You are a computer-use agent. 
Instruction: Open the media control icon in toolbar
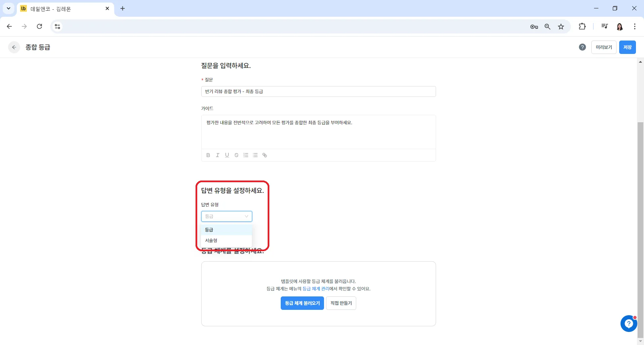pyautogui.click(x=604, y=26)
